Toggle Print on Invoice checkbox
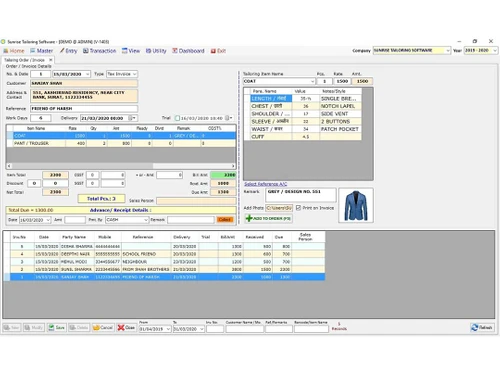The width and height of the screenshot is (500, 375). [x=298, y=208]
